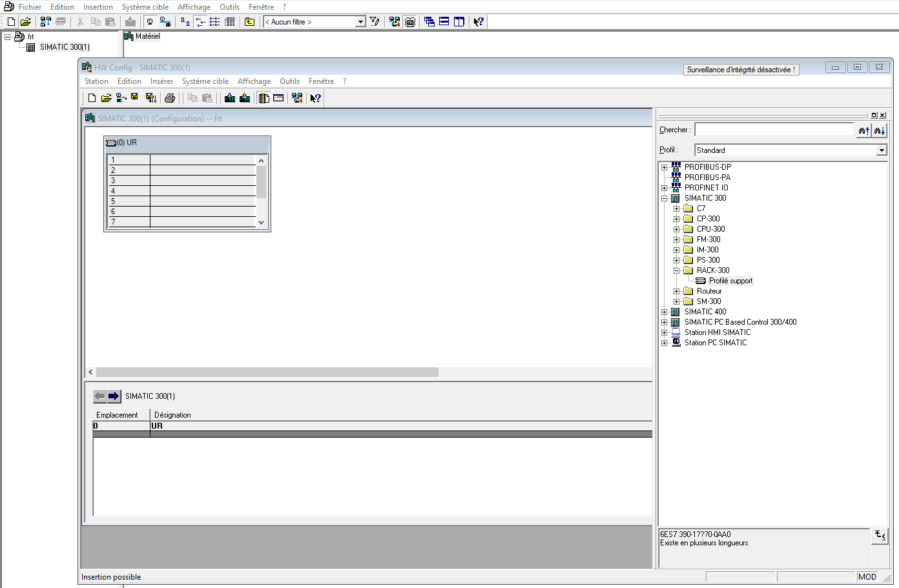The width and height of the screenshot is (899, 588).
Task: Click Open in the HW Config toolbar
Action: point(106,98)
